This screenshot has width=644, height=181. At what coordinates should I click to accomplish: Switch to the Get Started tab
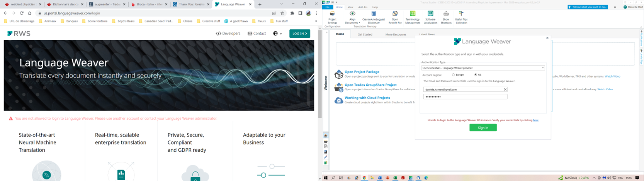365,34
